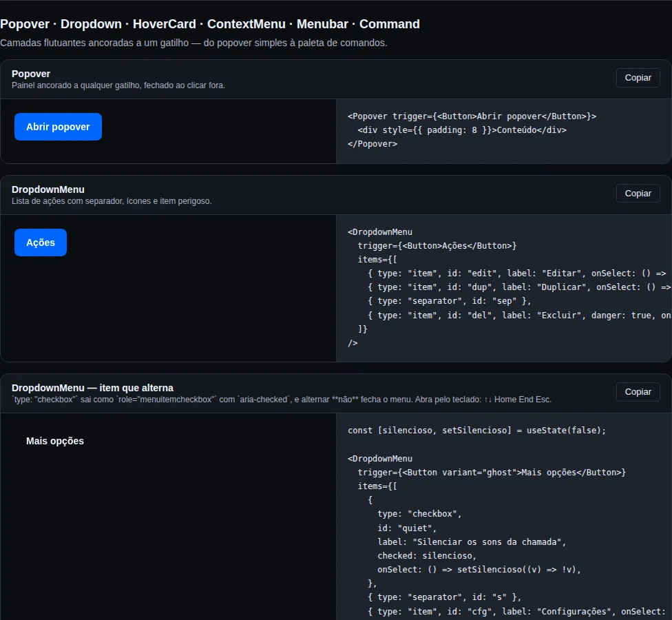Select the page title heading text
The image size is (672, 620).
[x=209, y=24]
